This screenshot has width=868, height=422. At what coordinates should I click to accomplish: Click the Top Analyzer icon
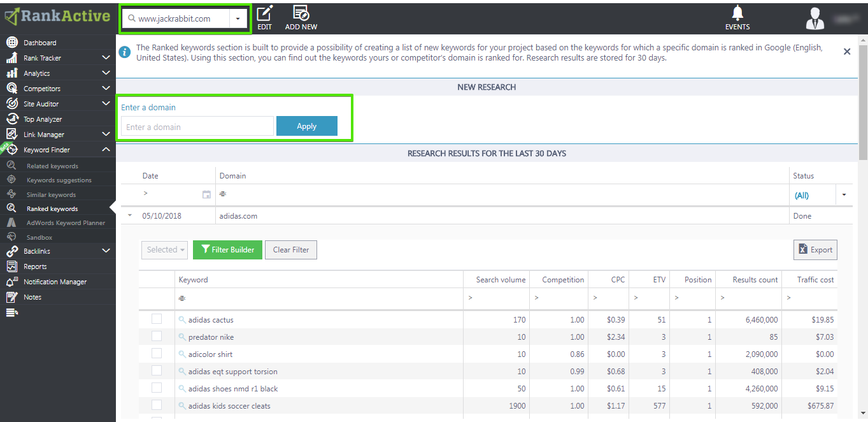tap(11, 119)
